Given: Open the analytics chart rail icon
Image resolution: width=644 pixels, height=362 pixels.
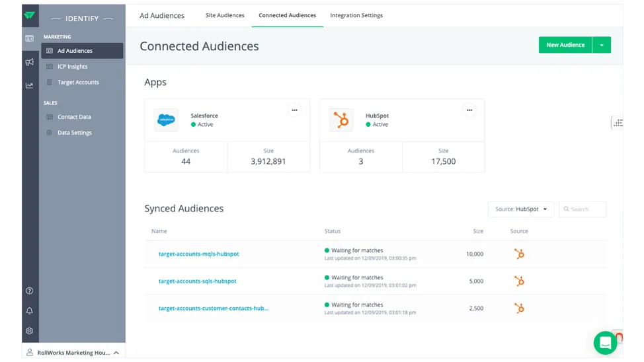Looking at the screenshot, I should point(30,85).
